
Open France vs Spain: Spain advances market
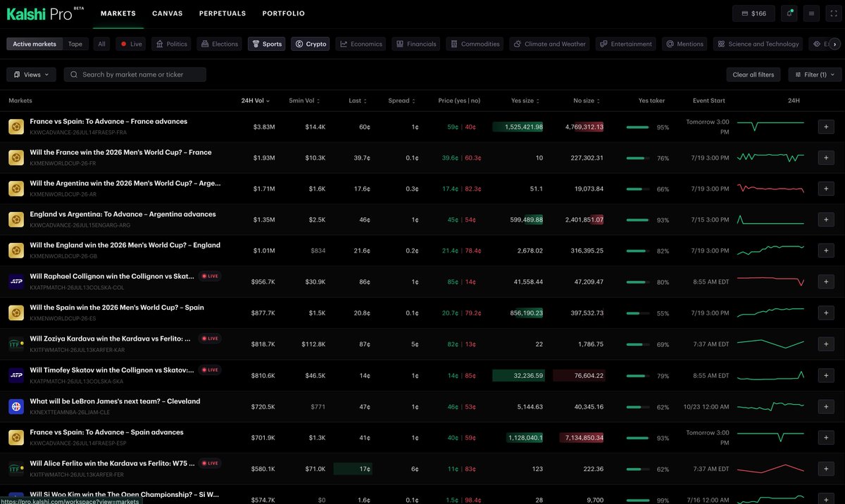coord(106,432)
